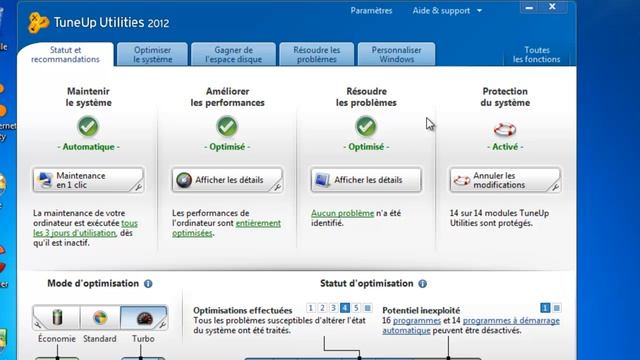640x360 pixels.
Task: Open the Aide & support menu
Action: point(441,11)
